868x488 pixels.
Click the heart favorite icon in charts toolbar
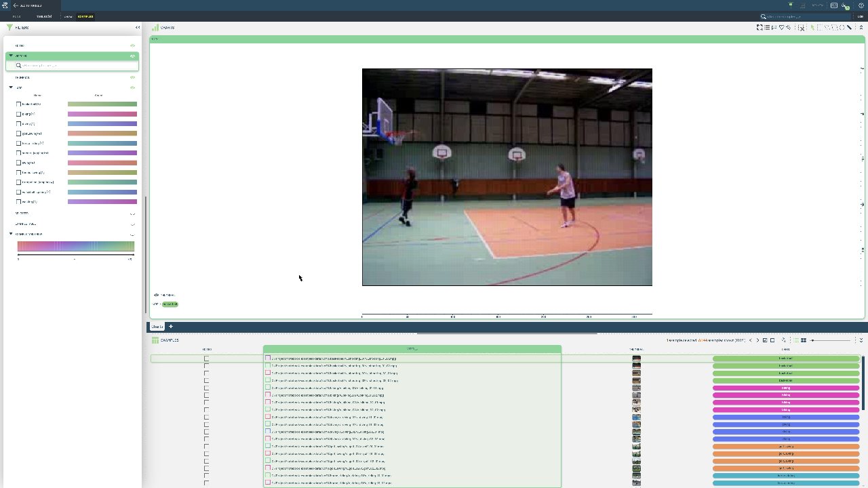click(781, 28)
